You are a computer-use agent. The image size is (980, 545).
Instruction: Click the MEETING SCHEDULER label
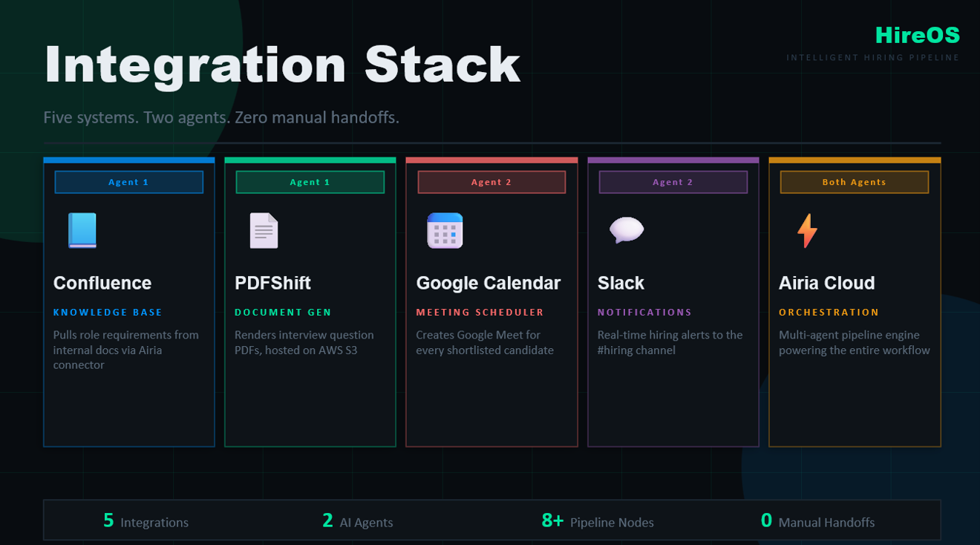point(480,313)
